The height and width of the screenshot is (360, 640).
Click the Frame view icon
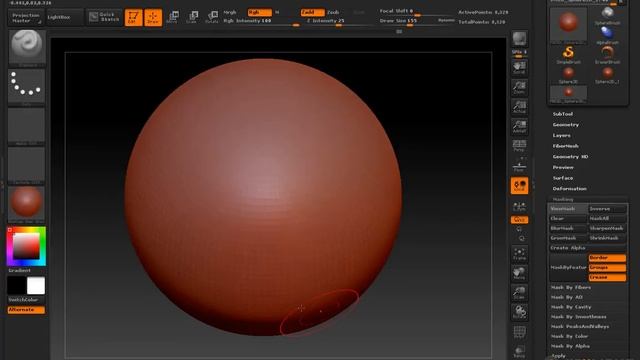coord(520,253)
